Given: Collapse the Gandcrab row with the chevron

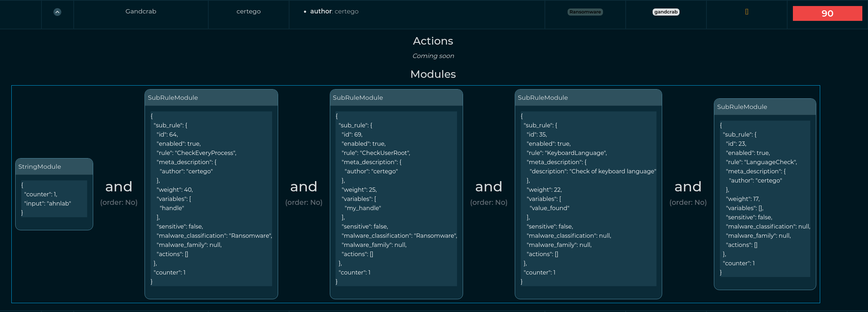Looking at the screenshot, I should [57, 12].
